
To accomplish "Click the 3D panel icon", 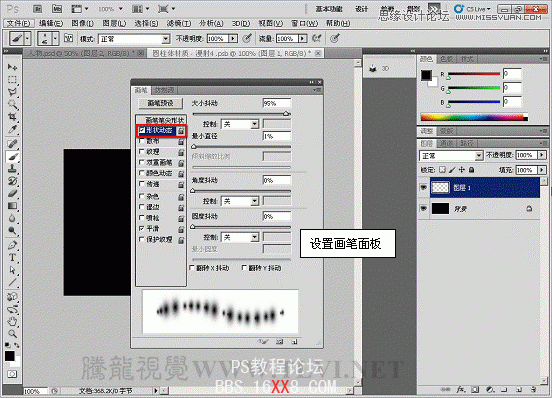I will [x=373, y=69].
